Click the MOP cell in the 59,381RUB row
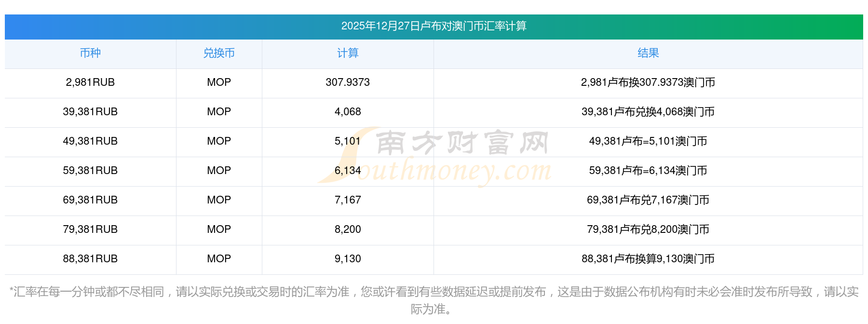The image size is (868, 324). [219, 171]
